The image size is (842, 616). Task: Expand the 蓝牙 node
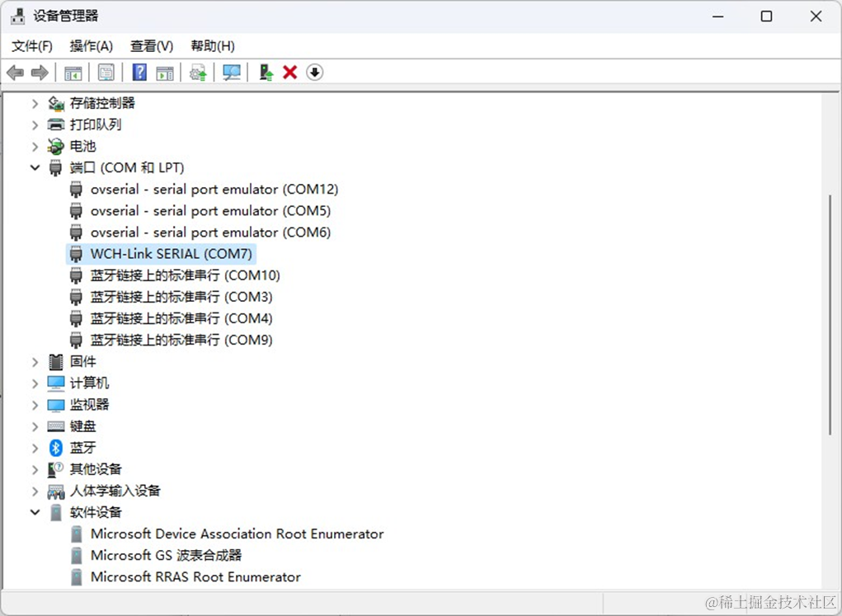coord(35,448)
